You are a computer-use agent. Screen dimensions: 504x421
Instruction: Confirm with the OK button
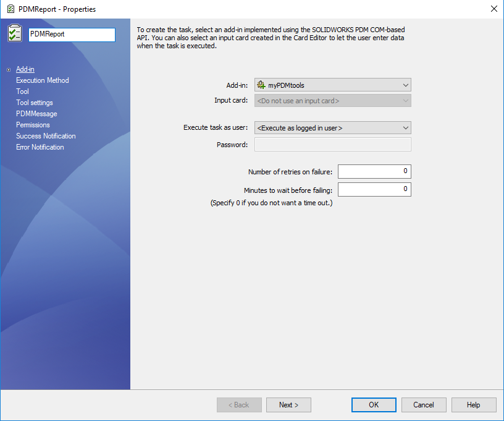374,405
